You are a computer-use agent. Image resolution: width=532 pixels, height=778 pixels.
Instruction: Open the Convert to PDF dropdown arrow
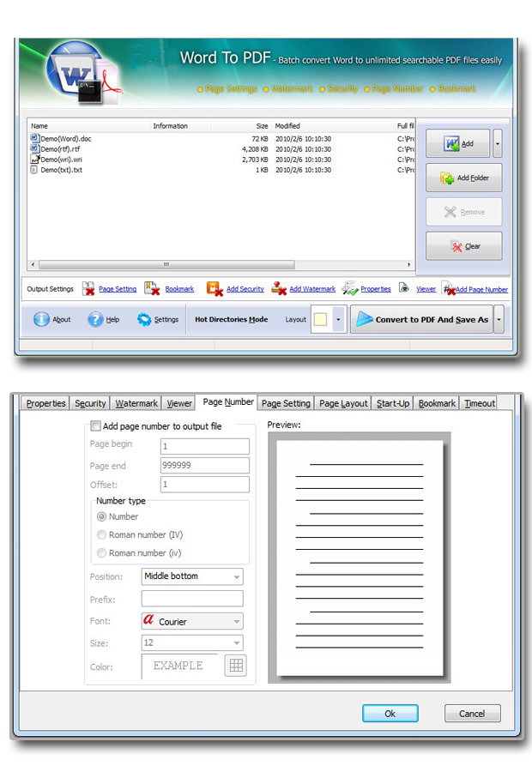[x=499, y=320]
